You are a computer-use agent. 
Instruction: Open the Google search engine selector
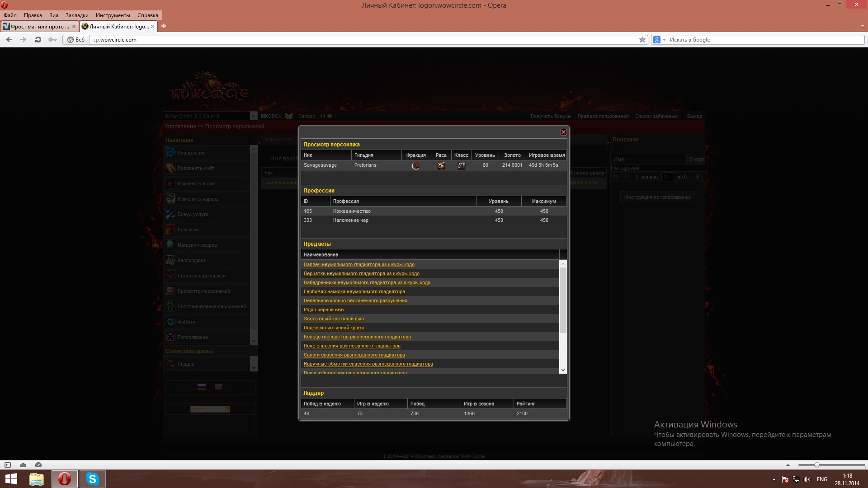[x=660, y=40]
